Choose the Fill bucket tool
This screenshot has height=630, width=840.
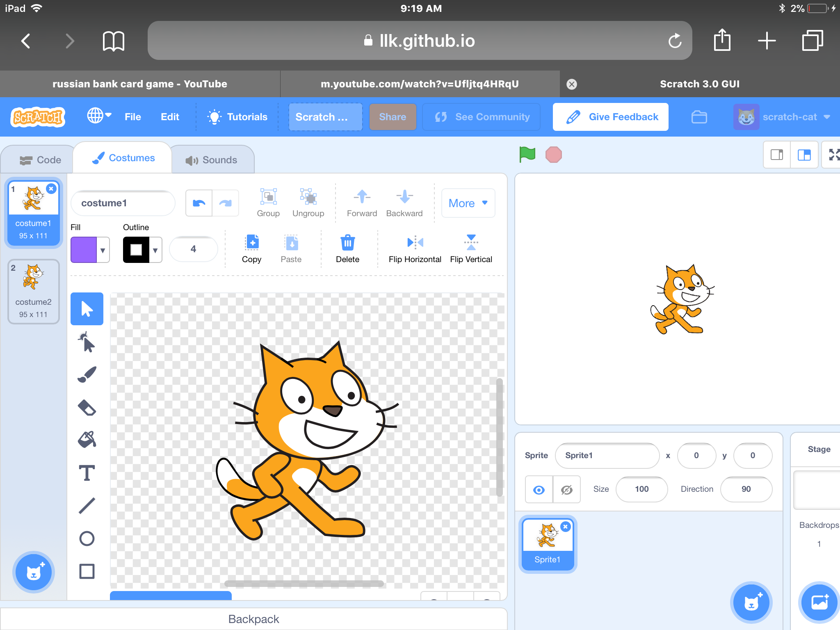[x=87, y=440]
